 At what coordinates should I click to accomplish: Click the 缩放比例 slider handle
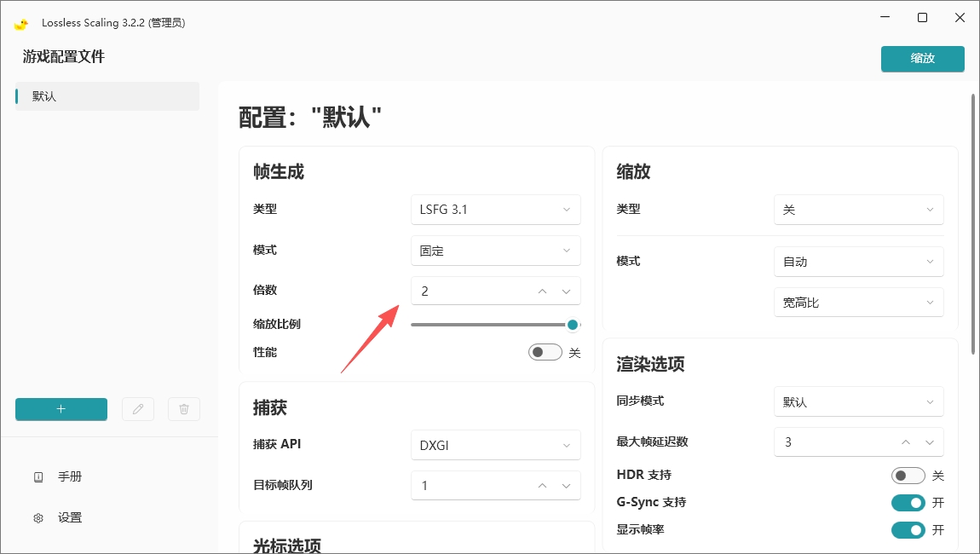[573, 325]
